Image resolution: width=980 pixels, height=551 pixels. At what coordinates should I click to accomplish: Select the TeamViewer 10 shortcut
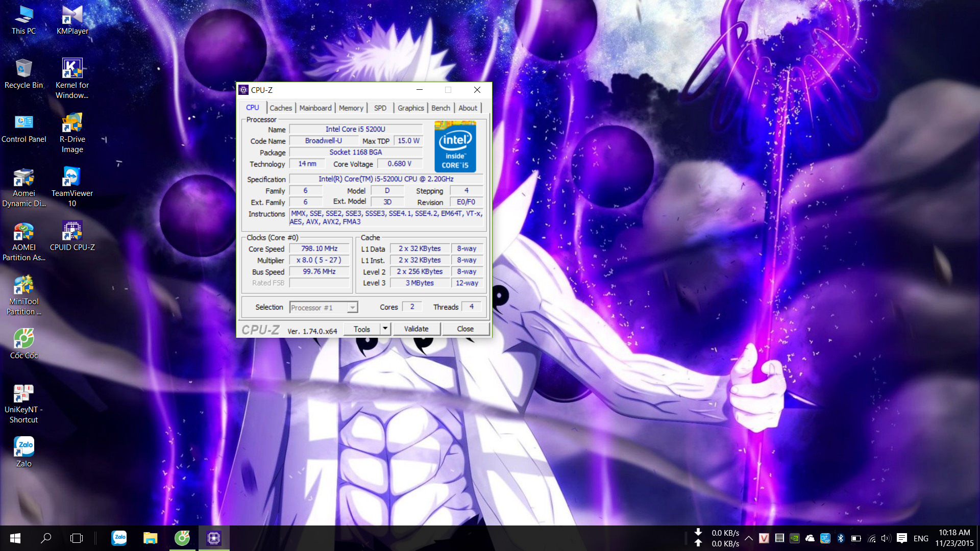click(72, 188)
